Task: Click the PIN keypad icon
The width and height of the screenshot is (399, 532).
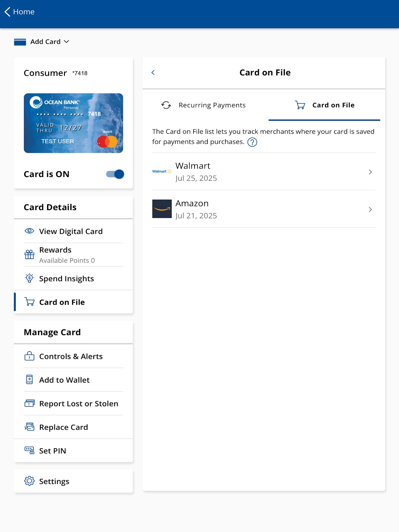Action: (x=29, y=450)
